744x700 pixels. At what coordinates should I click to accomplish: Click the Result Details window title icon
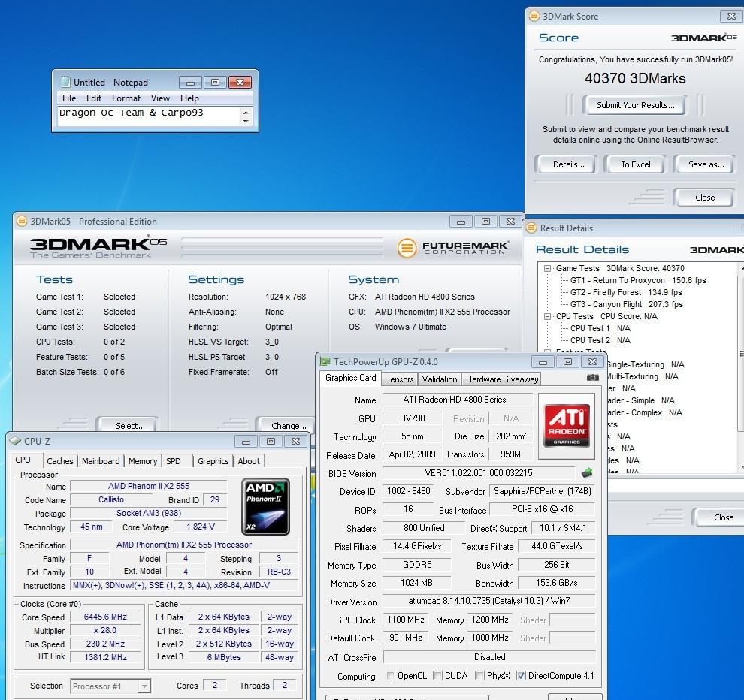[531, 228]
